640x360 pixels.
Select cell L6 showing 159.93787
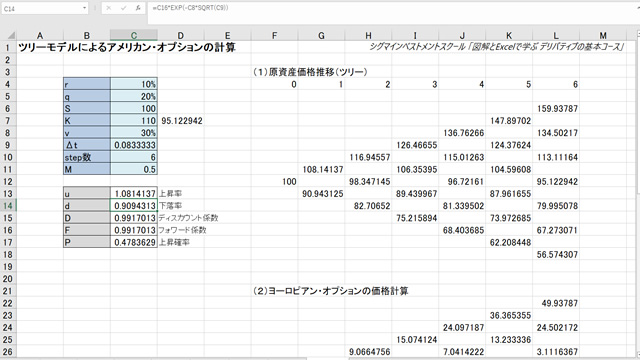point(556,109)
